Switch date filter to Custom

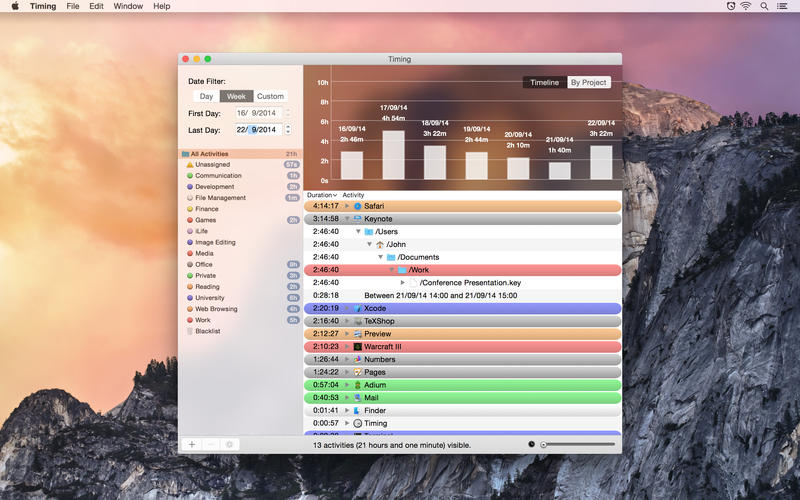pyautogui.click(x=270, y=96)
